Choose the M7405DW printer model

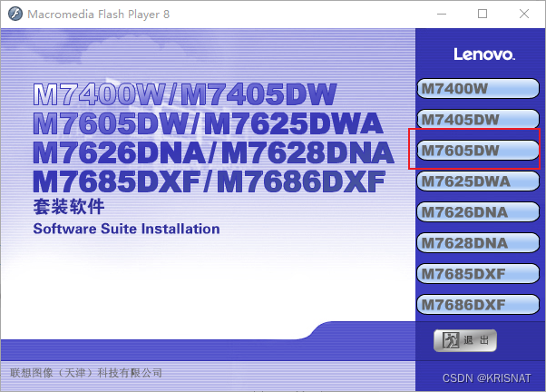[x=478, y=120]
